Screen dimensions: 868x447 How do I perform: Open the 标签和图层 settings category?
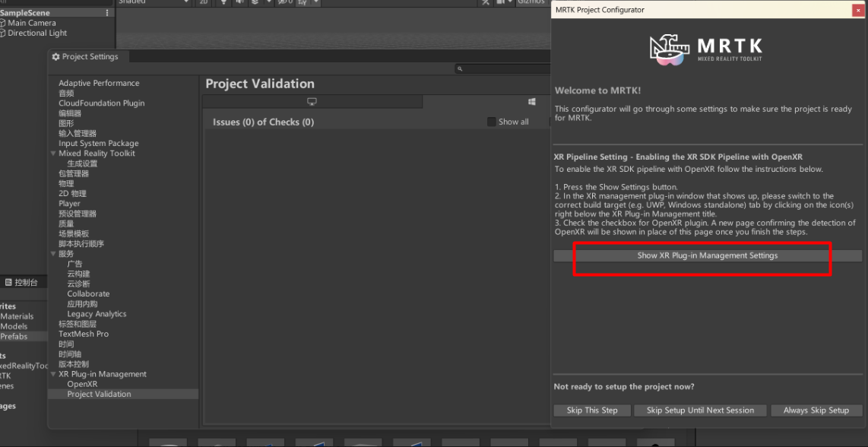[x=78, y=324]
